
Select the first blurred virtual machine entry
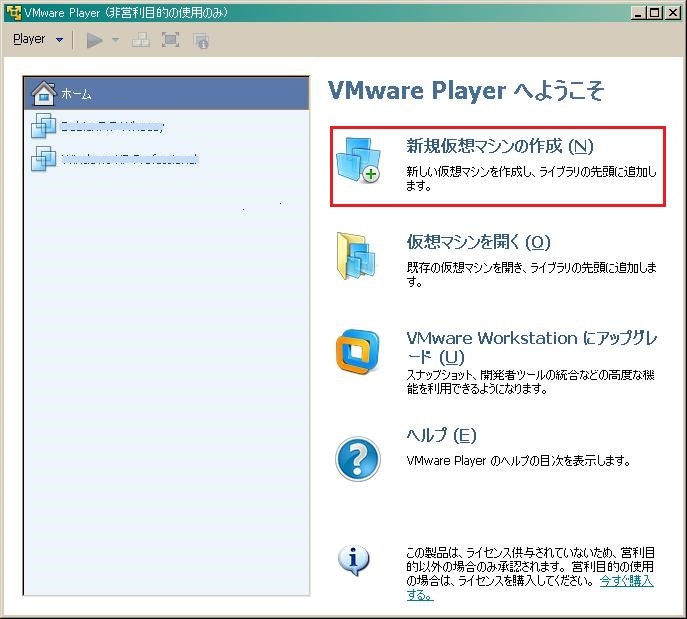(x=166, y=126)
